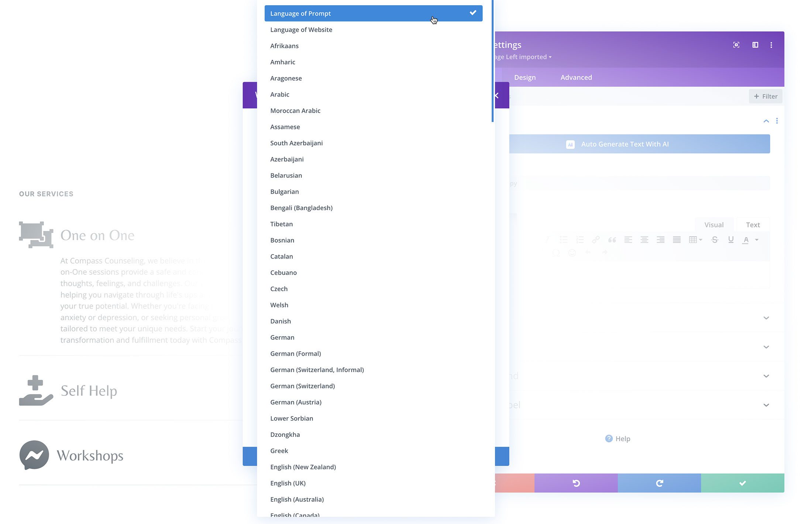812x524 pixels.
Task: Select the Advanced tab in settings
Action: pos(575,77)
